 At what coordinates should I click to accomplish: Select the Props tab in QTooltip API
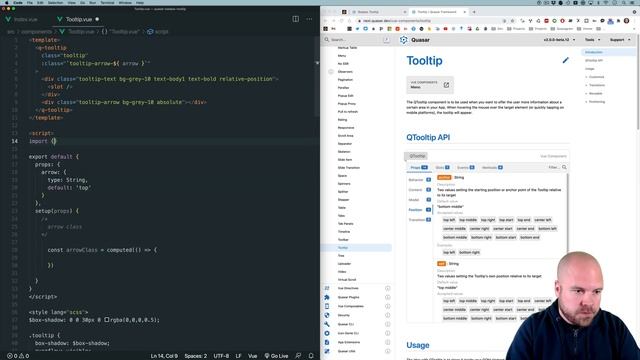point(419,167)
